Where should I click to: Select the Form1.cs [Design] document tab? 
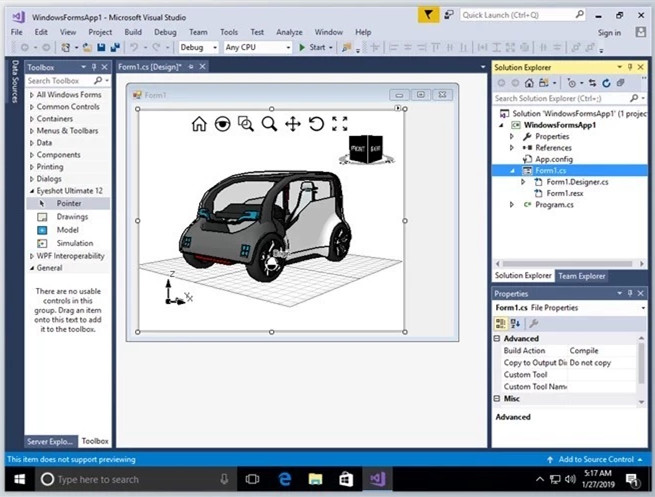[150, 67]
